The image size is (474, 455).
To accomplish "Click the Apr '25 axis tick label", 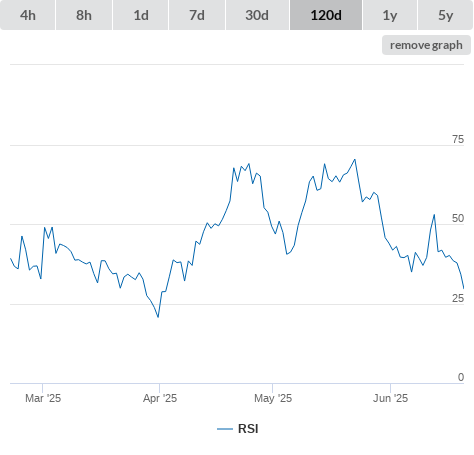I will click(x=160, y=398).
